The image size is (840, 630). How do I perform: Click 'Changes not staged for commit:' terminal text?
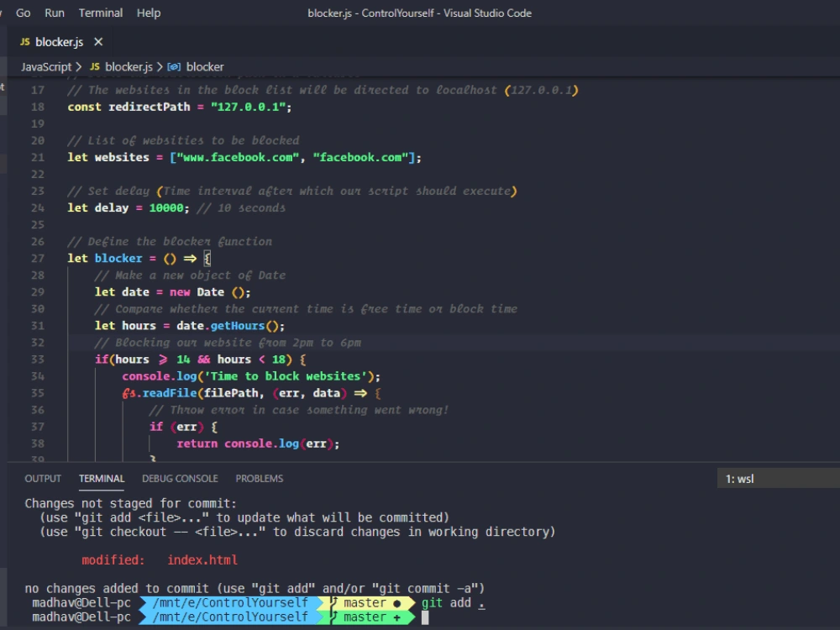[131, 503]
